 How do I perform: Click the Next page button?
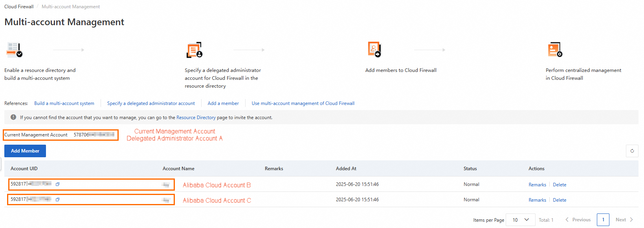(x=624, y=220)
